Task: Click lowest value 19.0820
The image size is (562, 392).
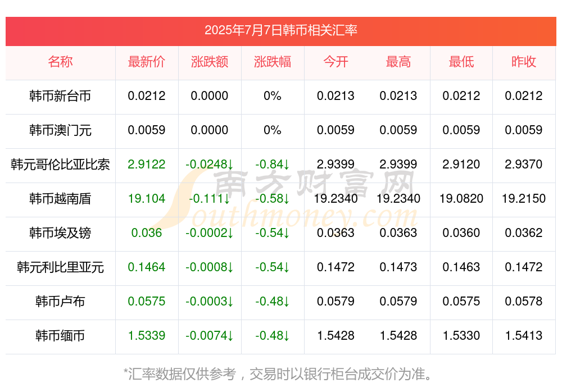Action: pos(461,198)
